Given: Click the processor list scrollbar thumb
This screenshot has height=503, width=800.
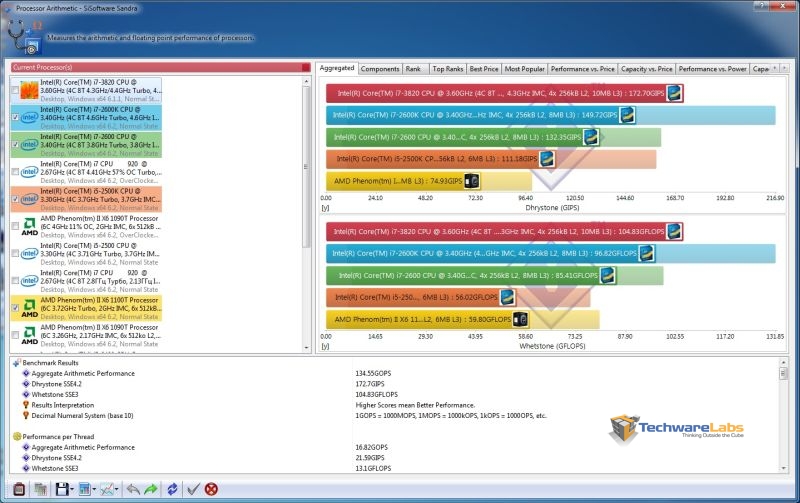Looking at the screenshot, I should [306, 167].
